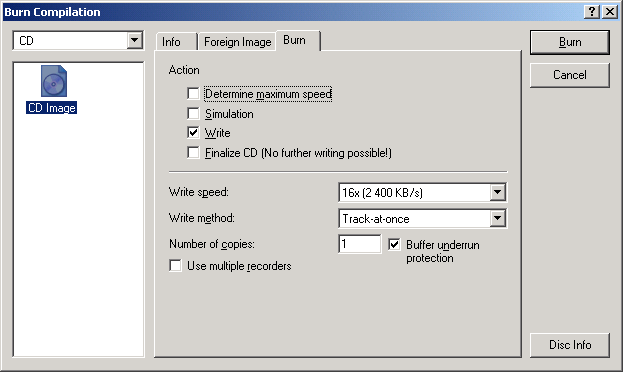This screenshot has height=372, width=623.
Task: Open the Foreign Image tab
Action: [237, 42]
